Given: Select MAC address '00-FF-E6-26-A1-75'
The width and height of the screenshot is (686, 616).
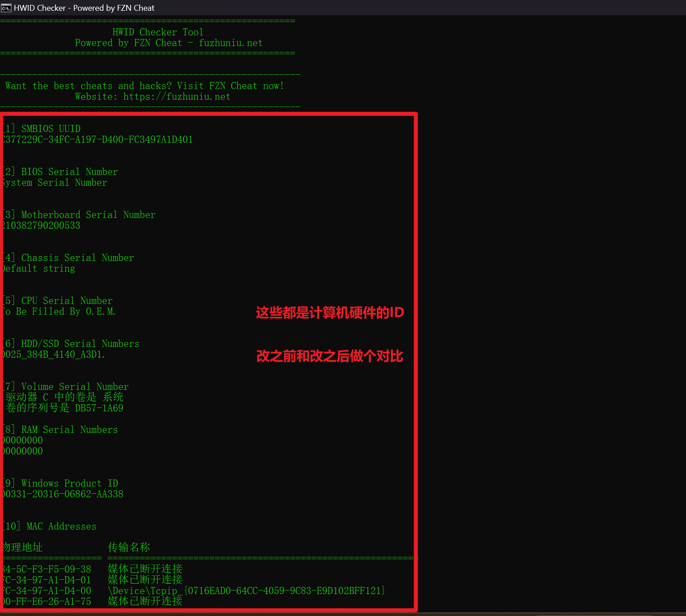Looking at the screenshot, I should [x=46, y=602].
